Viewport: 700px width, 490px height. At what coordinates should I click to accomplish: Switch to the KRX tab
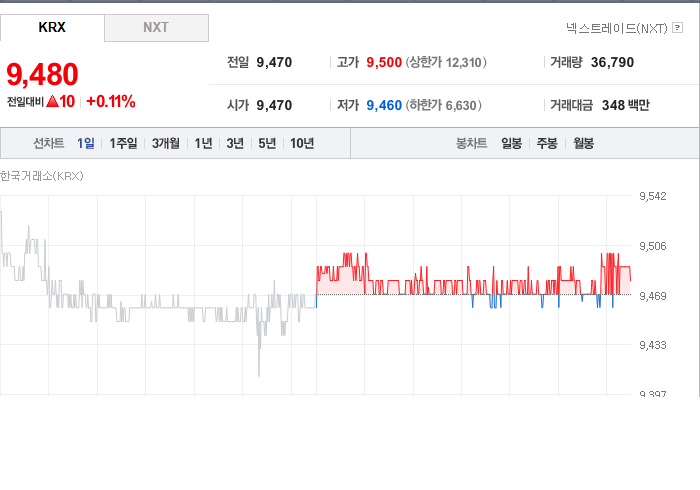[x=52, y=28]
